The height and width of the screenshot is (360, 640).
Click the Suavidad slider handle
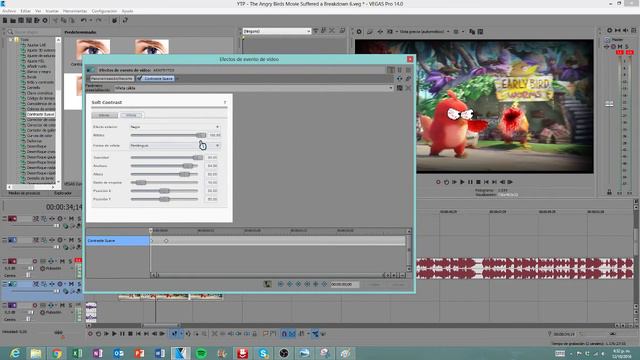198,158
